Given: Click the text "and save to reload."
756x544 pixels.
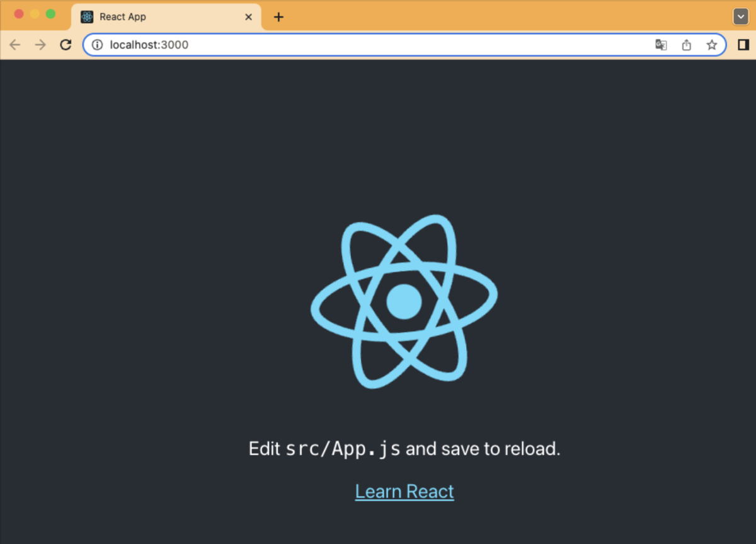Looking at the screenshot, I should (483, 449).
